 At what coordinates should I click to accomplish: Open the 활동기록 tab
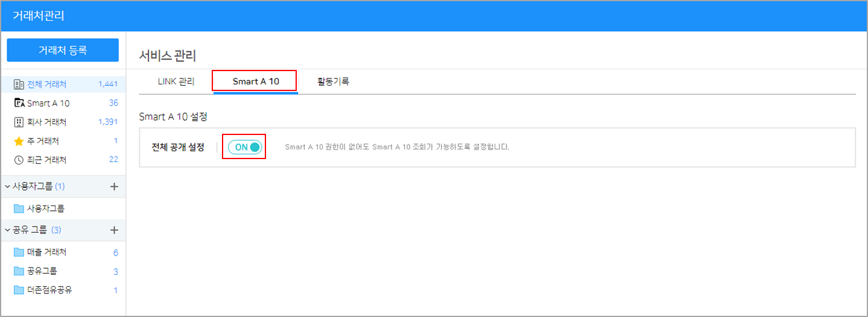[333, 82]
